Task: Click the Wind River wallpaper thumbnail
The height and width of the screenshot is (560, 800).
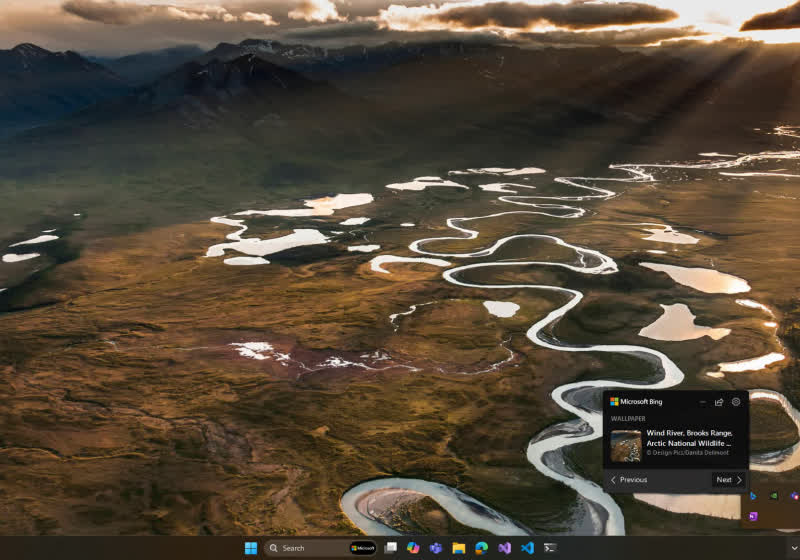Action: point(626,445)
